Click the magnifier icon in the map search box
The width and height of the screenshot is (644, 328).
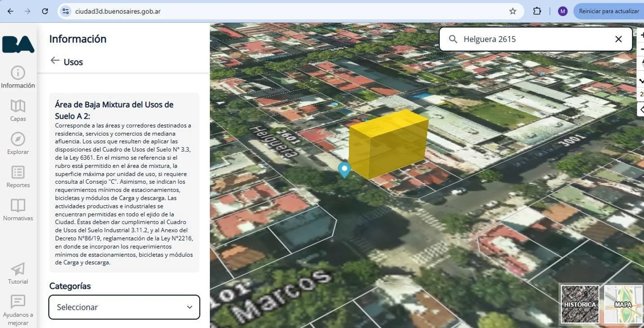pos(453,39)
